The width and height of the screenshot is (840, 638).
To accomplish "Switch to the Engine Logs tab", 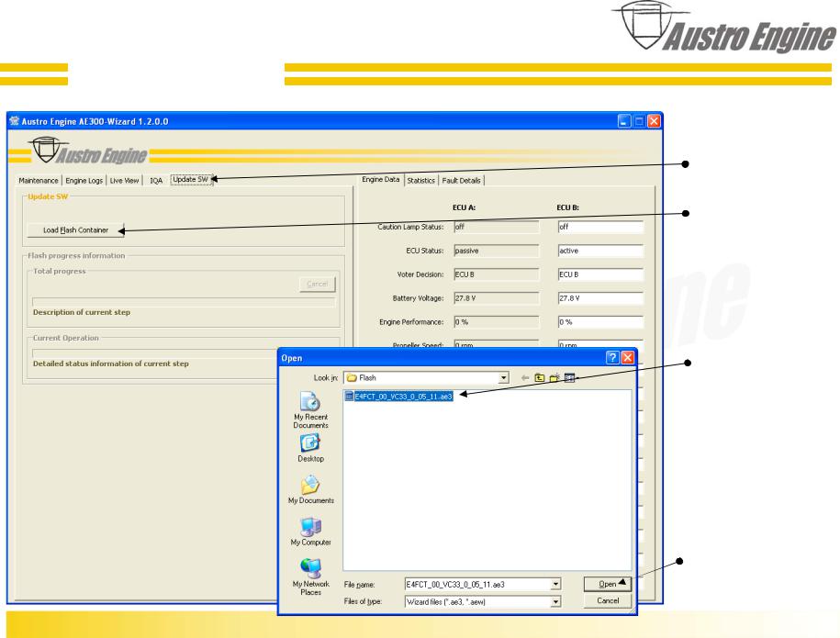I will point(84,181).
